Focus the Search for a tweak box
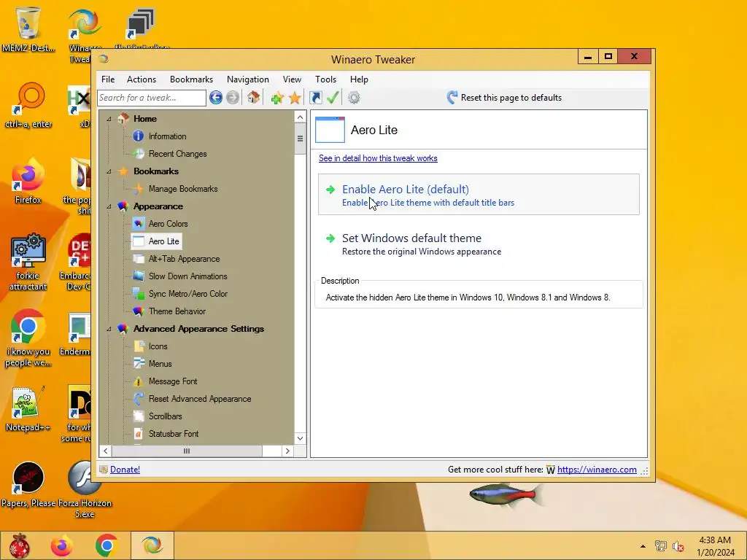The height and width of the screenshot is (560, 747). point(152,98)
